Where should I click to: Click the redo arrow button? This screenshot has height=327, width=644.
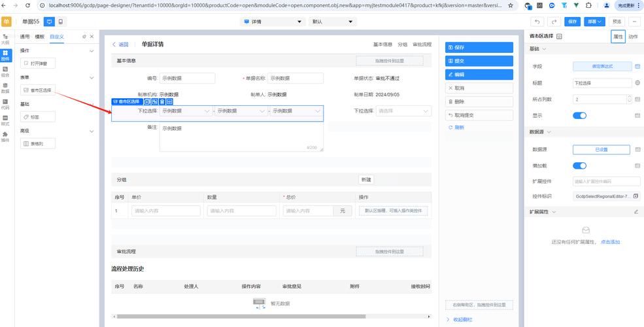point(554,22)
